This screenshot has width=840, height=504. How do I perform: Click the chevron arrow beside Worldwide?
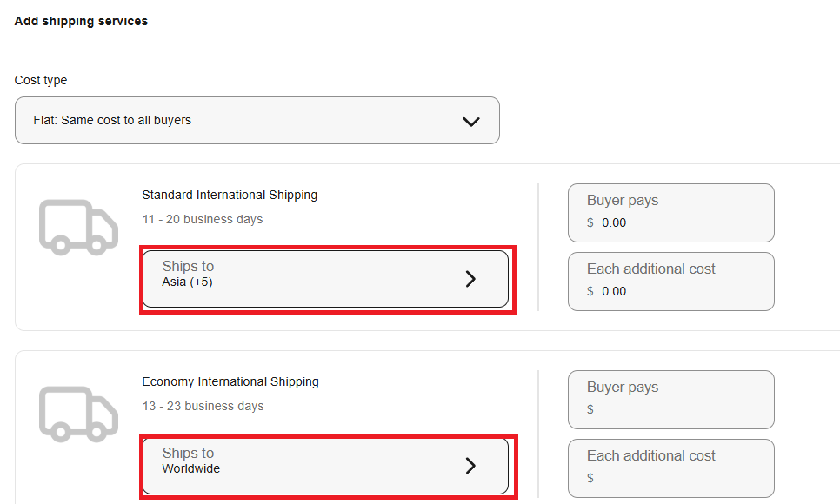point(470,466)
